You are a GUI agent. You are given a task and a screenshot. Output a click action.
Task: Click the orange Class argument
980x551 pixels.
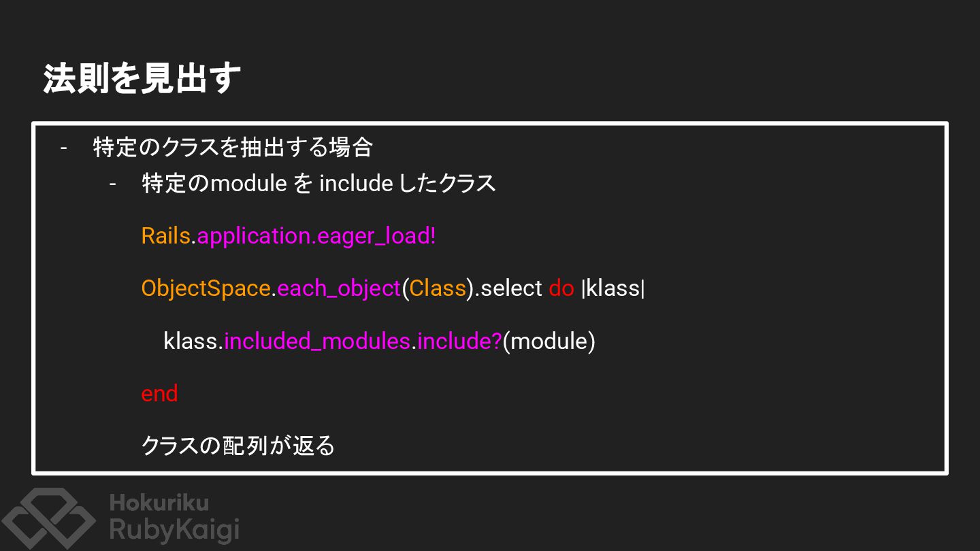coord(438,288)
